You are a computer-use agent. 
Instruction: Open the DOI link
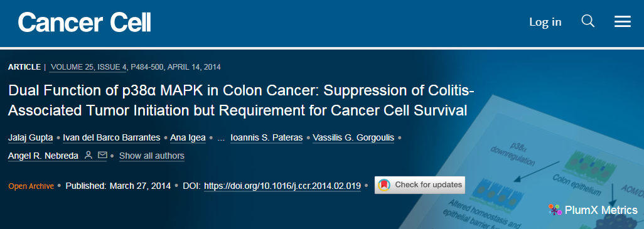282,186
